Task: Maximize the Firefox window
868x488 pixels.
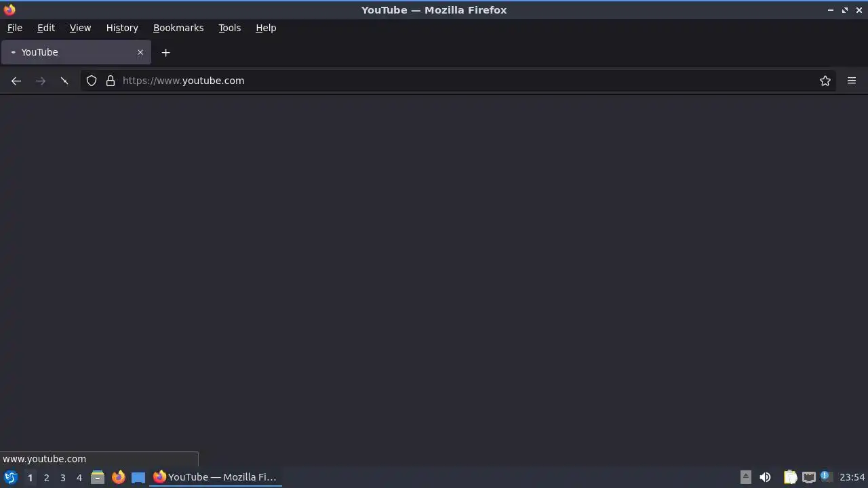Action: pos(845,10)
